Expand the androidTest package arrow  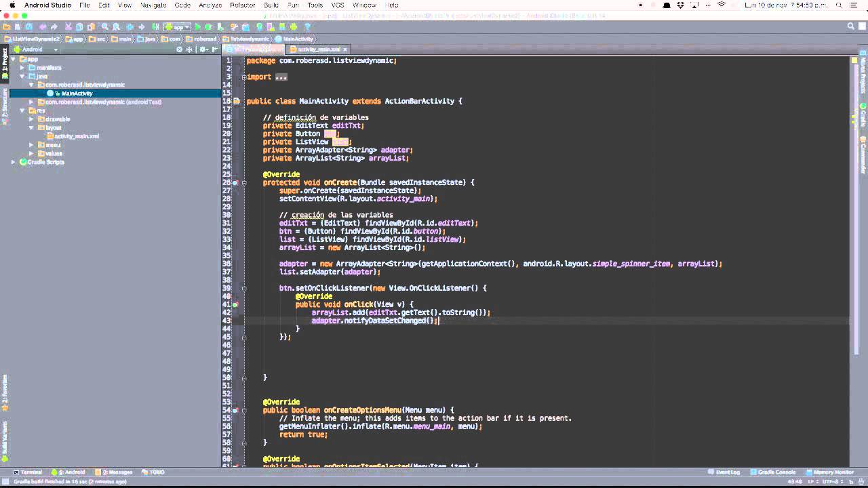coord(31,102)
